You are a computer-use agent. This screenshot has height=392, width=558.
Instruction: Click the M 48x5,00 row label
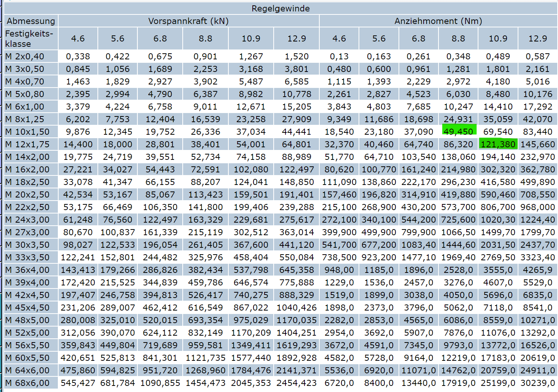pyautogui.click(x=31, y=320)
